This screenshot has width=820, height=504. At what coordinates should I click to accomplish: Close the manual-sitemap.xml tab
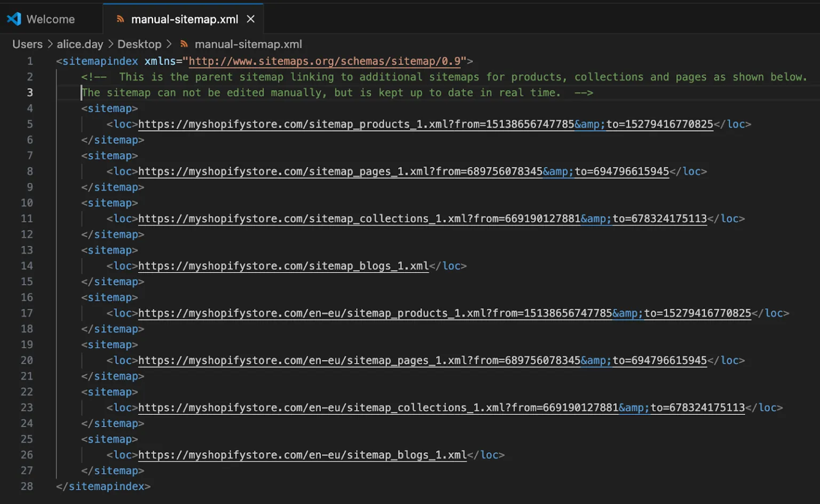click(x=250, y=19)
